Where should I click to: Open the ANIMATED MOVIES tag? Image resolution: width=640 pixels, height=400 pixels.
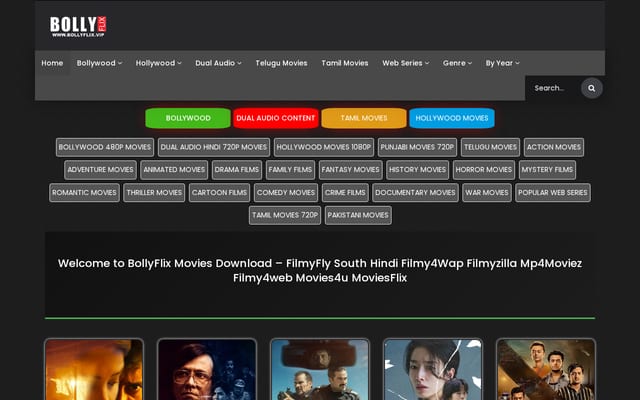(174, 170)
